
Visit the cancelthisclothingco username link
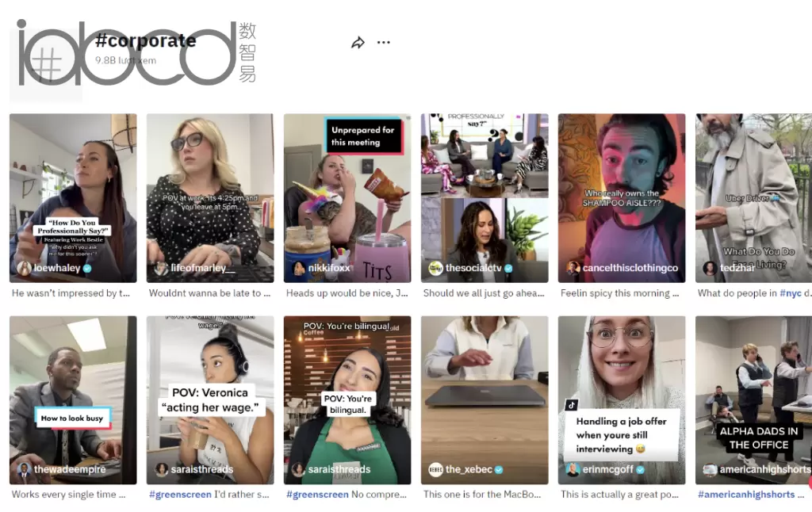click(630, 268)
